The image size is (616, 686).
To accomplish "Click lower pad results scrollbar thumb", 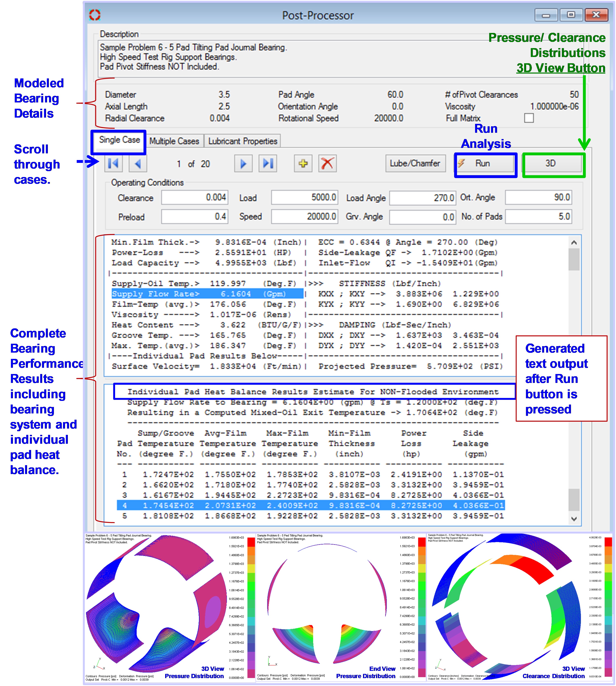I will tap(574, 500).
